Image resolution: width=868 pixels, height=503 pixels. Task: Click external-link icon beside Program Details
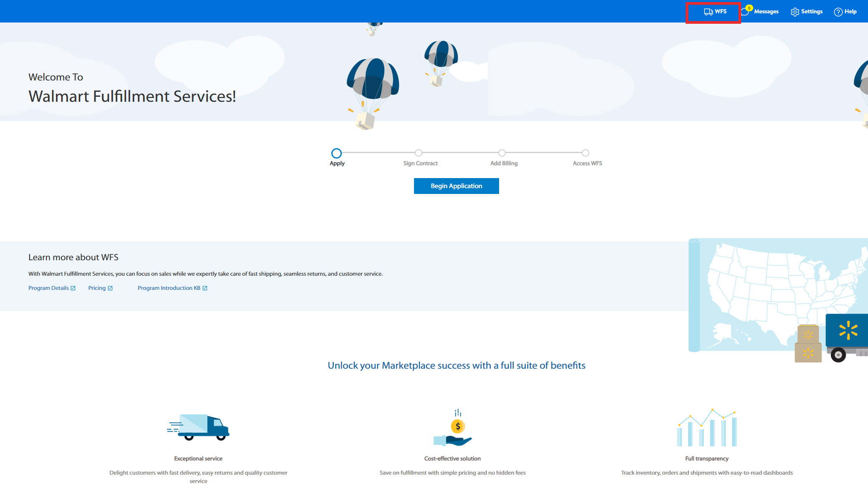click(x=73, y=288)
